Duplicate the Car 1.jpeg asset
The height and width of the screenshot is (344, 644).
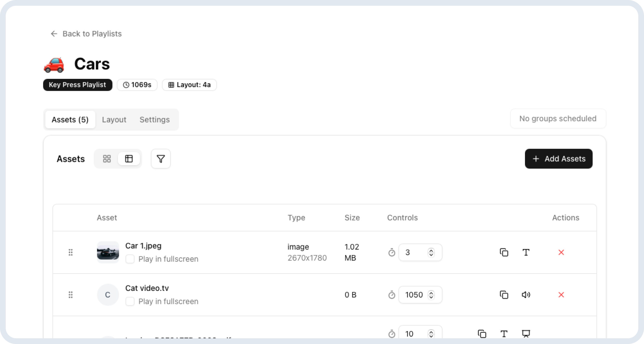click(504, 252)
